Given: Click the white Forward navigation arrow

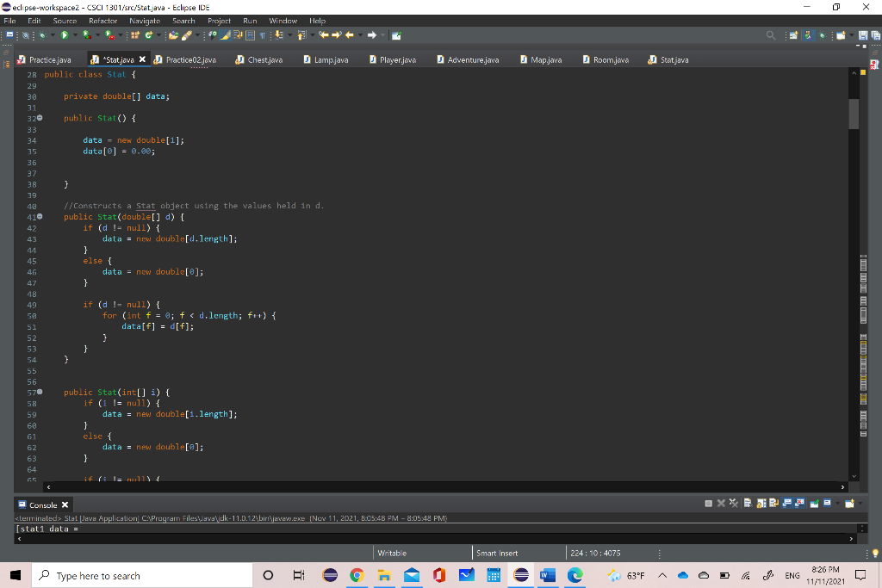Looking at the screenshot, I should [372, 35].
